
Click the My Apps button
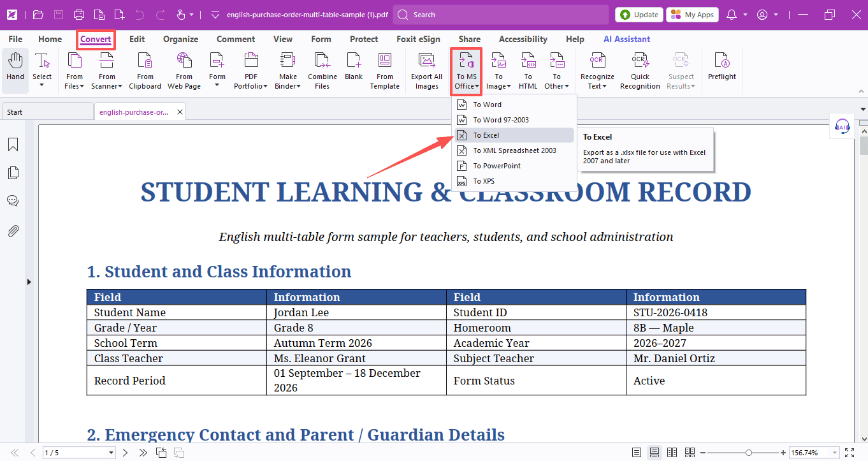(x=692, y=15)
